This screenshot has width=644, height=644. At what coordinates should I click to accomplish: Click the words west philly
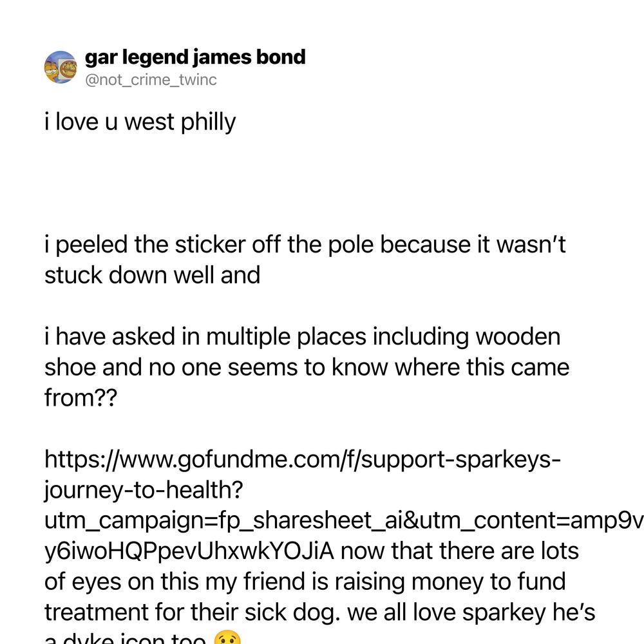point(180,122)
